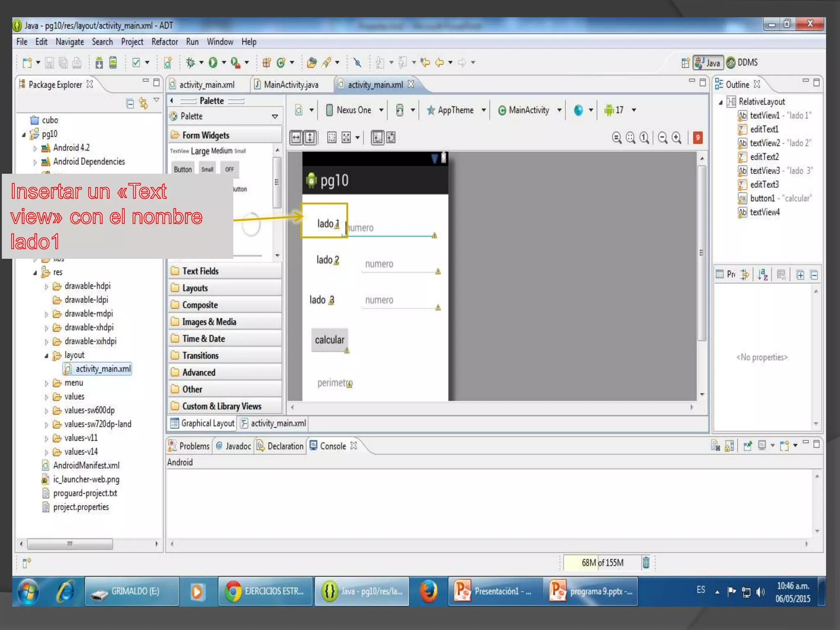The image size is (840, 630).
Task: Zoom in on the layout canvas
Action: click(677, 138)
